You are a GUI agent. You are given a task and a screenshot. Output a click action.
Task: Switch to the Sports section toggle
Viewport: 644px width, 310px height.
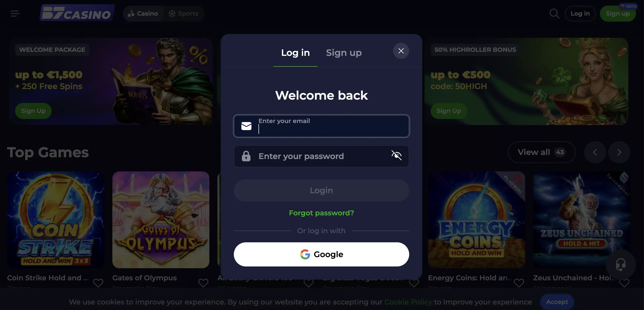coord(184,14)
